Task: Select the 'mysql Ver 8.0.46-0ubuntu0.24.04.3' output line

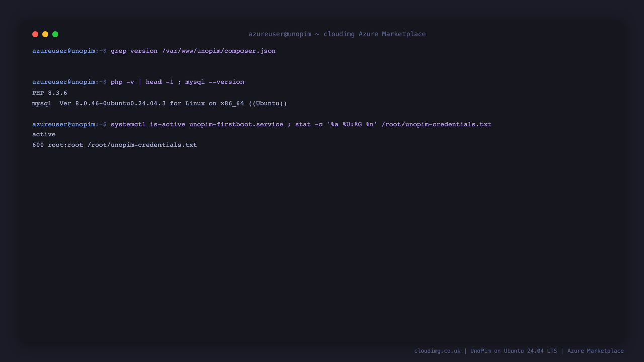Action: pos(159,103)
